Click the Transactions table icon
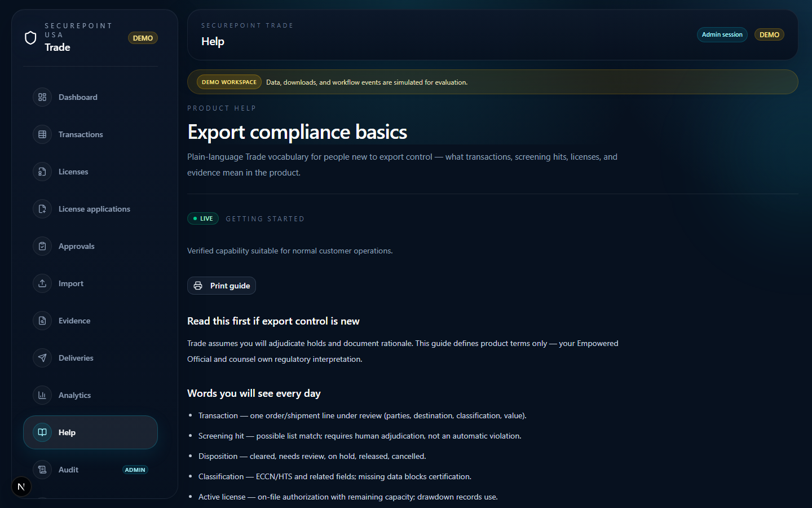The image size is (812, 508). click(42, 134)
